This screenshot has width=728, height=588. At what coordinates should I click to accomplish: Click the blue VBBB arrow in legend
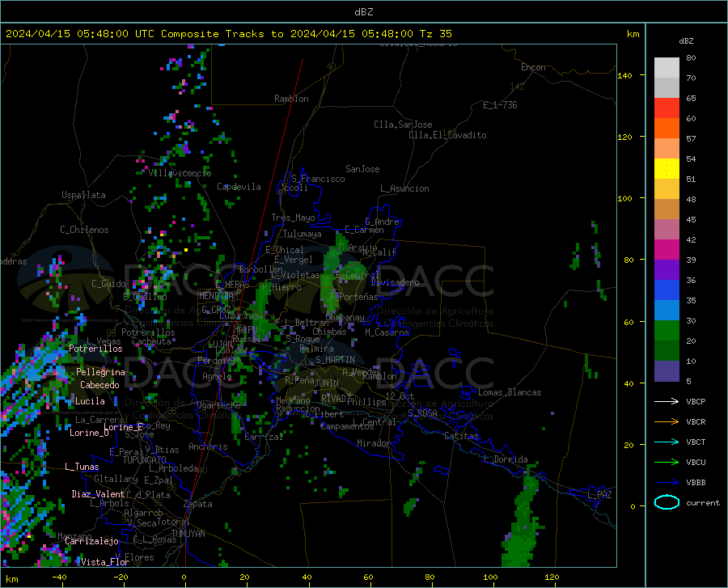click(x=667, y=483)
